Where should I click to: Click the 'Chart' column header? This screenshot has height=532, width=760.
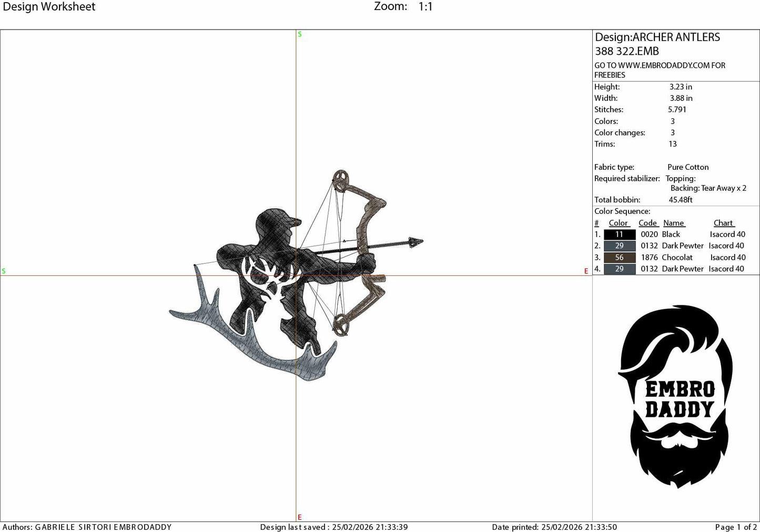pos(724,223)
